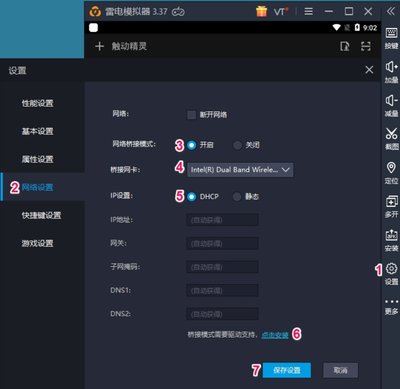Go to 快捷键设置 tab

pos(42,215)
